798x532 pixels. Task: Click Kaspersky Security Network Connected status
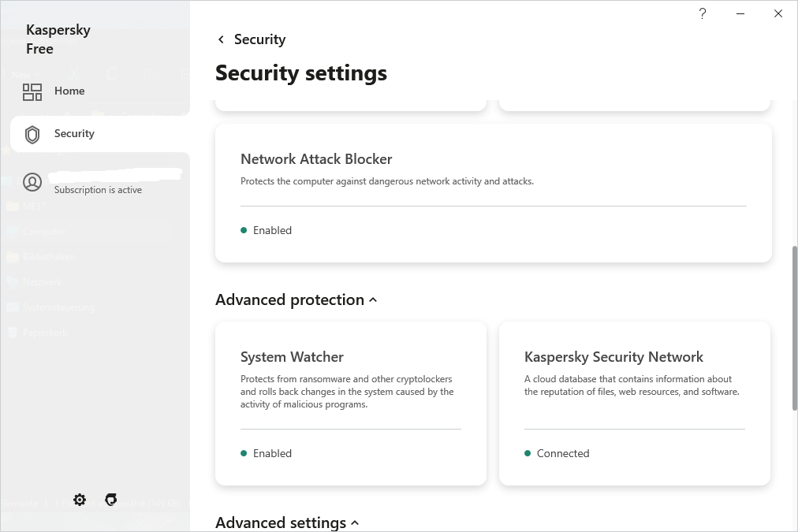(562, 453)
